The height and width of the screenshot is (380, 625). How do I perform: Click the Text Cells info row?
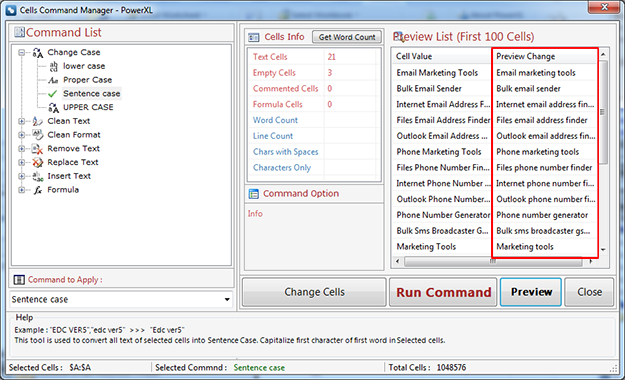coord(313,57)
